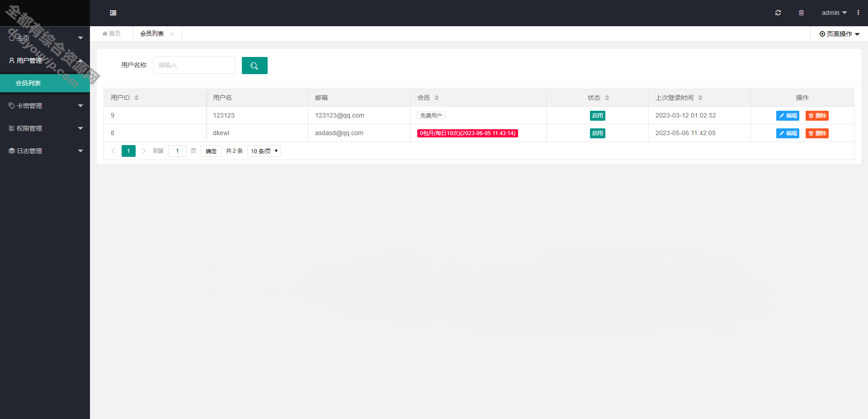Image resolution: width=868 pixels, height=419 pixels.
Task: Open the admin account dropdown
Action: point(834,13)
